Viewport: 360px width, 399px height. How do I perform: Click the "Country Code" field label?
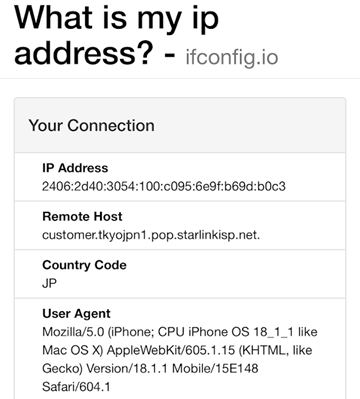coord(84,265)
